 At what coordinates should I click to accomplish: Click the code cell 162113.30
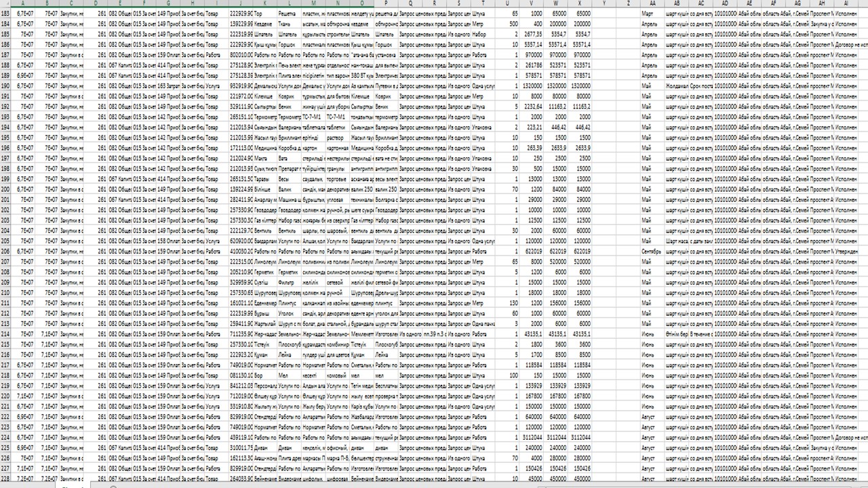click(x=241, y=457)
